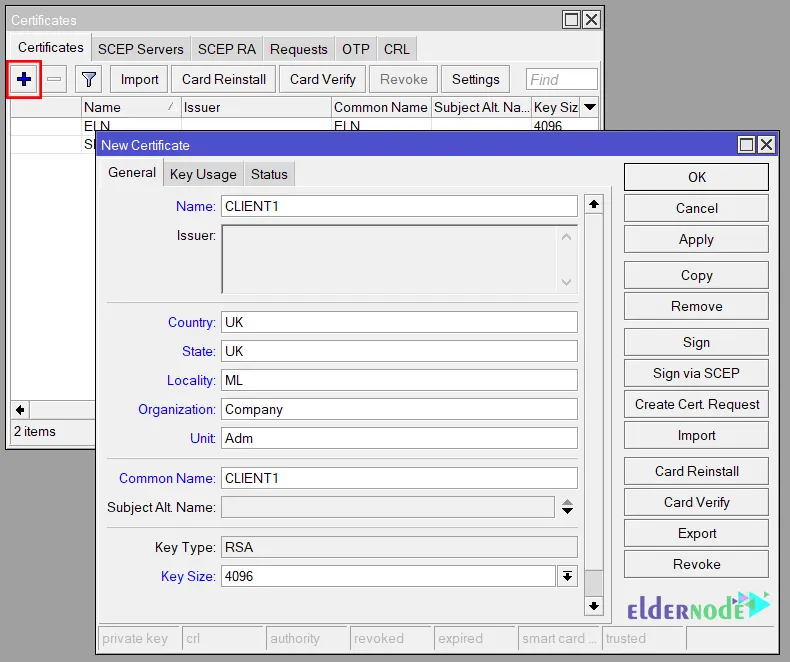This screenshot has height=662, width=790.
Task: Expand the column list dropdown arrow
Action: [x=590, y=107]
